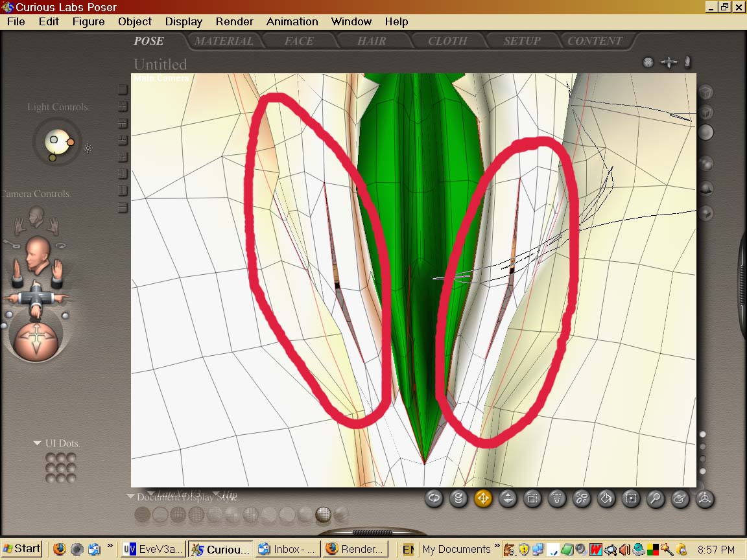Open the Document Display Style dropdown arrow
Screen dimensions: 747x560
pos(130,497)
